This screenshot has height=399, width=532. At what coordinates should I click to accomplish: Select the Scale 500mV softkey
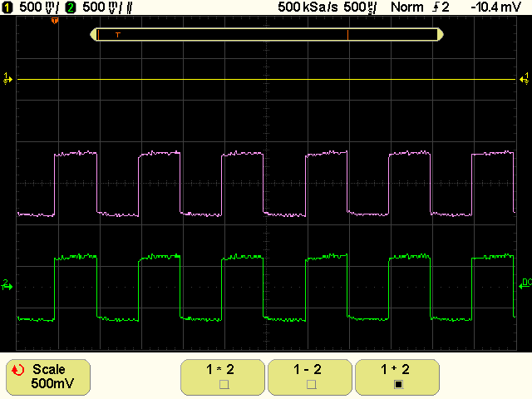click(48, 377)
